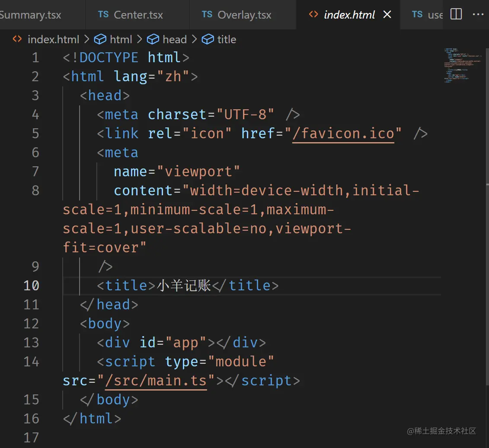This screenshot has width=489, height=448.
Task: Close the index.html tab
Action: 387,14
